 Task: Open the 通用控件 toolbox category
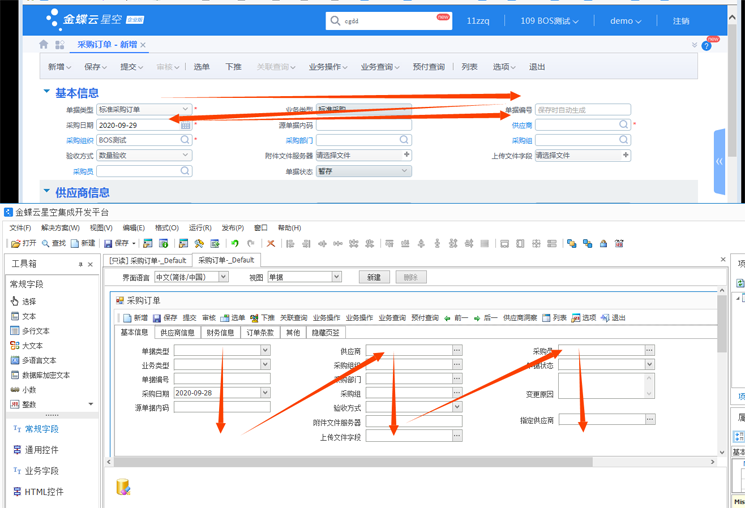[36, 450]
